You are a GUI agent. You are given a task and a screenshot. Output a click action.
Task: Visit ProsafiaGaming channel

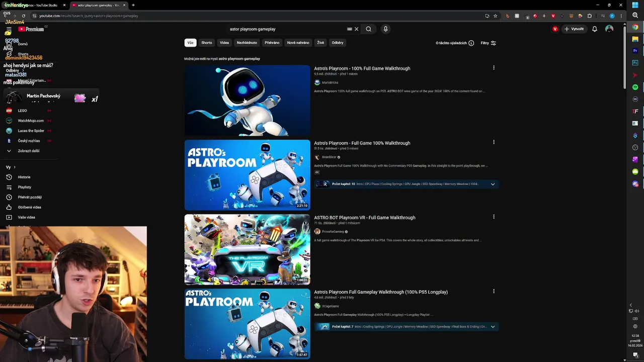coord(333,232)
